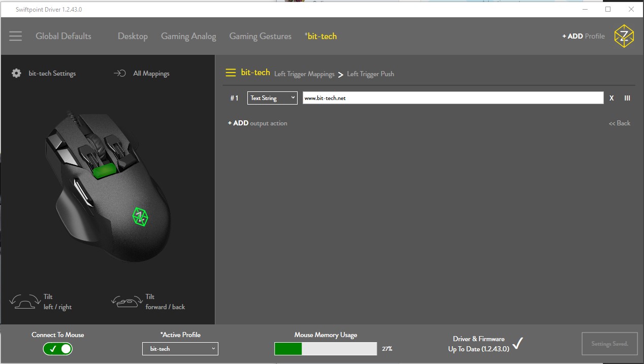Expand the Active Profile bit-tech dropdown

click(x=180, y=349)
